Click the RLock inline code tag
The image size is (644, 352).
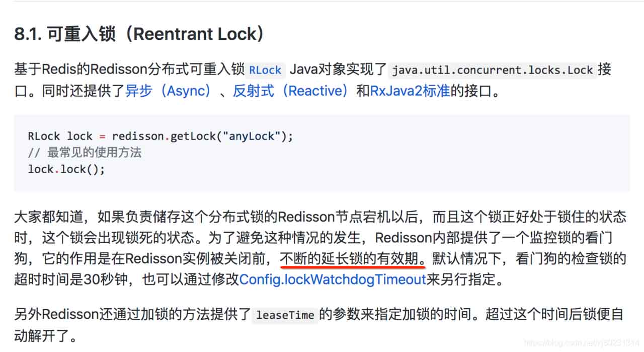tap(265, 70)
